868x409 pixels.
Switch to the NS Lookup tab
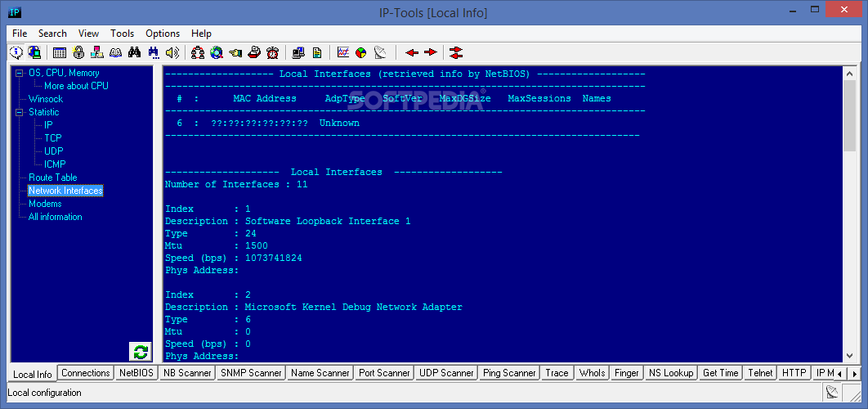[671, 373]
